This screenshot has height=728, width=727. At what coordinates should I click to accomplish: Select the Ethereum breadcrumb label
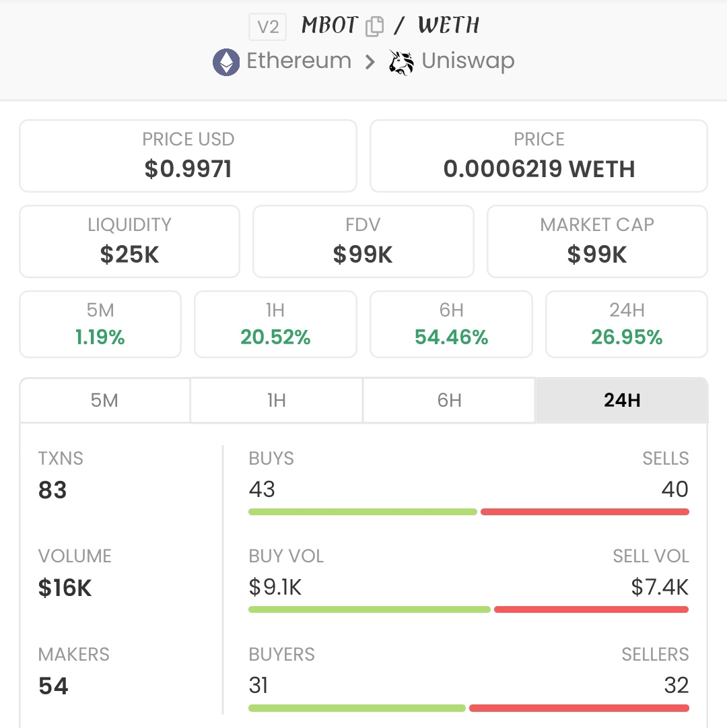299,61
